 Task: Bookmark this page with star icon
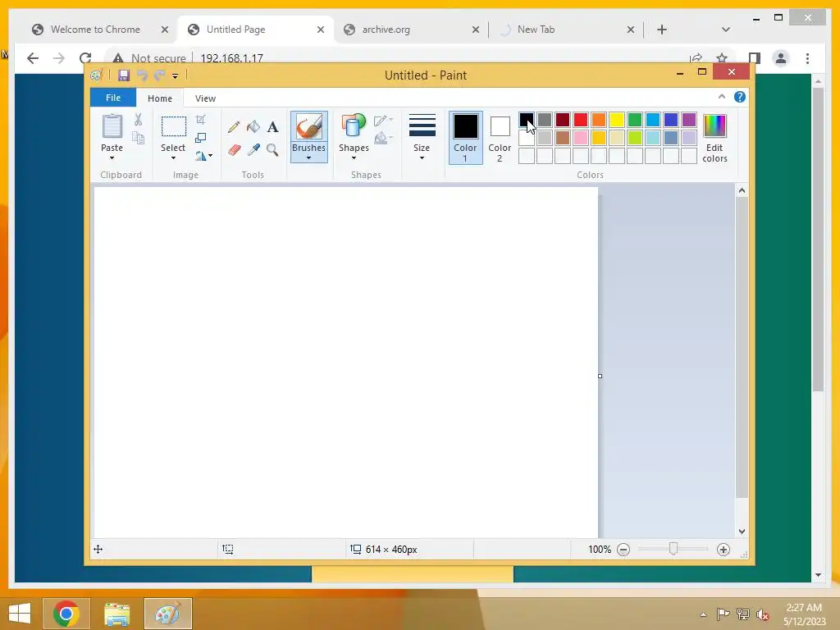722,58
